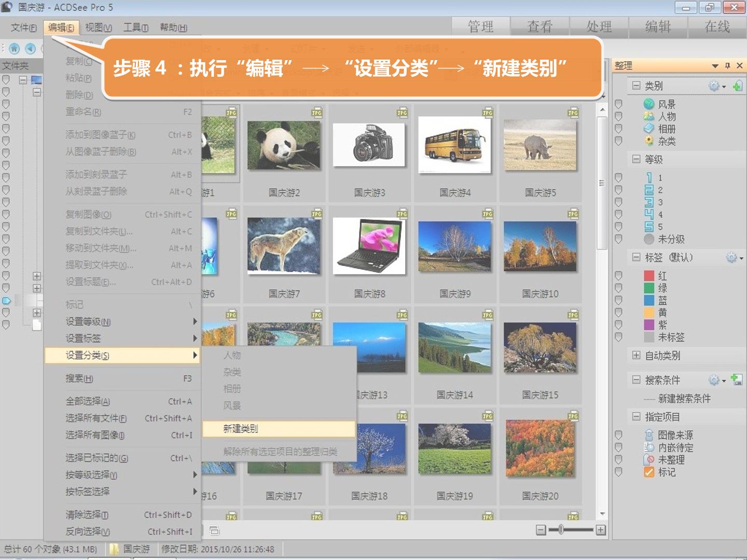Pin the 整理 panel with pushpin icon

tap(727, 66)
